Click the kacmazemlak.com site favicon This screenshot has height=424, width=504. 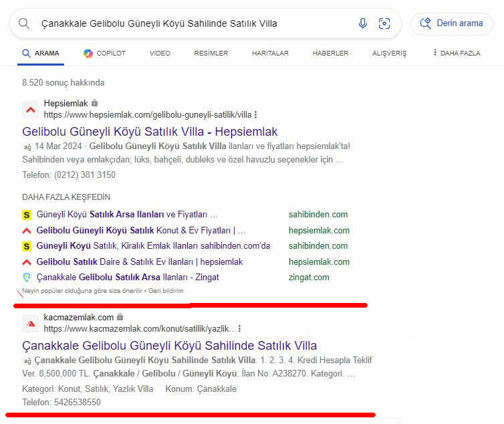(30, 323)
